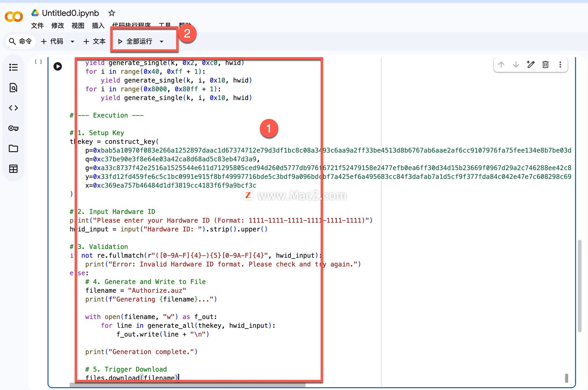
Task: Delete the cell with trash icon
Action: tap(545, 65)
